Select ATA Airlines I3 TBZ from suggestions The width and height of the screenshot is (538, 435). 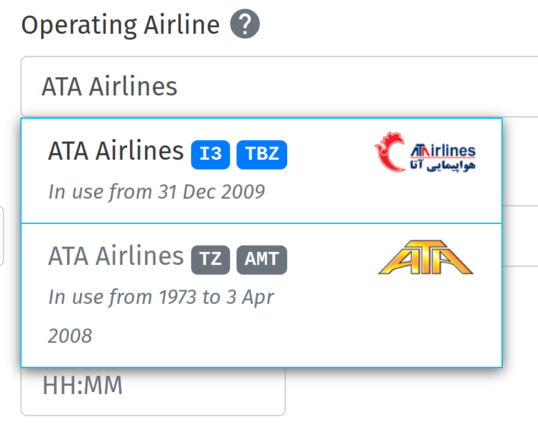(262, 171)
